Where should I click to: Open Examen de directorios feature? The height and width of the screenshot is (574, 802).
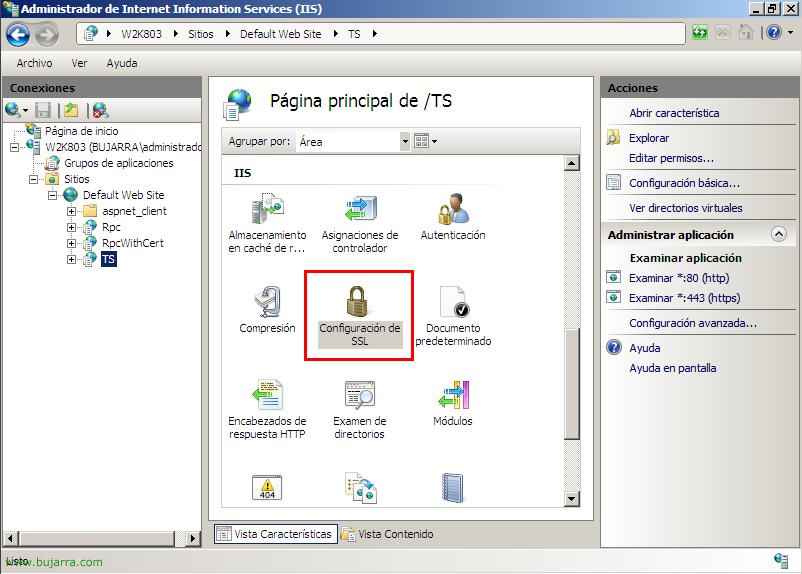[x=360, y=409]
